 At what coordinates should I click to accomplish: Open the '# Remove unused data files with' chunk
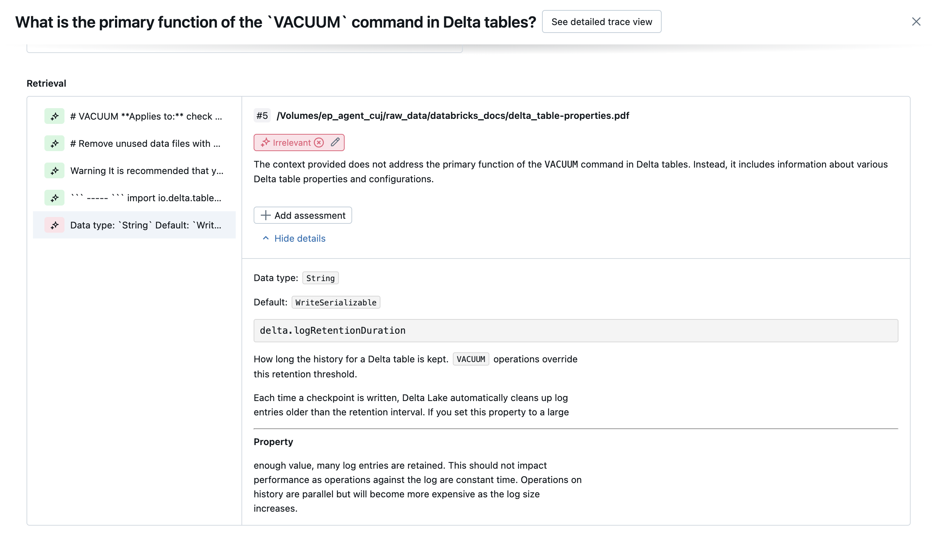click(x=145, y=143)
